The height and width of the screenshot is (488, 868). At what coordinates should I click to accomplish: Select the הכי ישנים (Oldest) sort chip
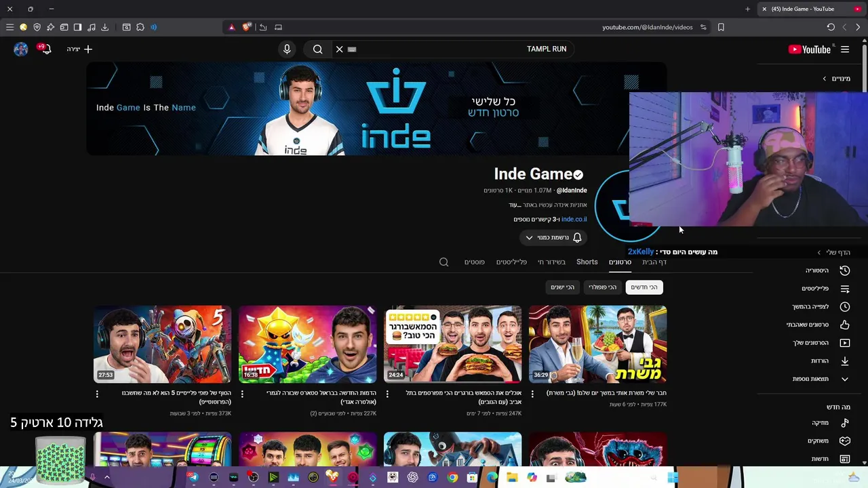562,287
